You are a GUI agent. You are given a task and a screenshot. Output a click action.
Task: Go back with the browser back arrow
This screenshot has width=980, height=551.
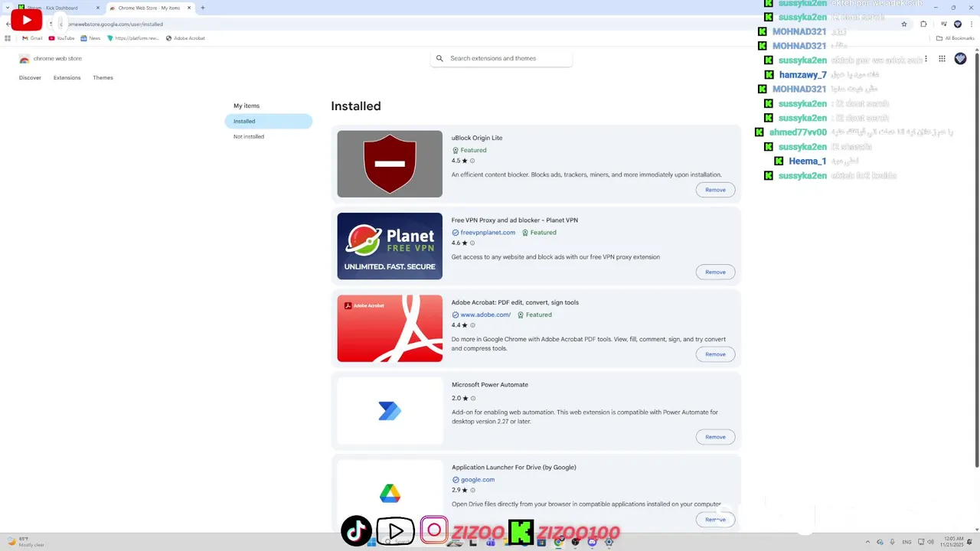tap(8, 24)
